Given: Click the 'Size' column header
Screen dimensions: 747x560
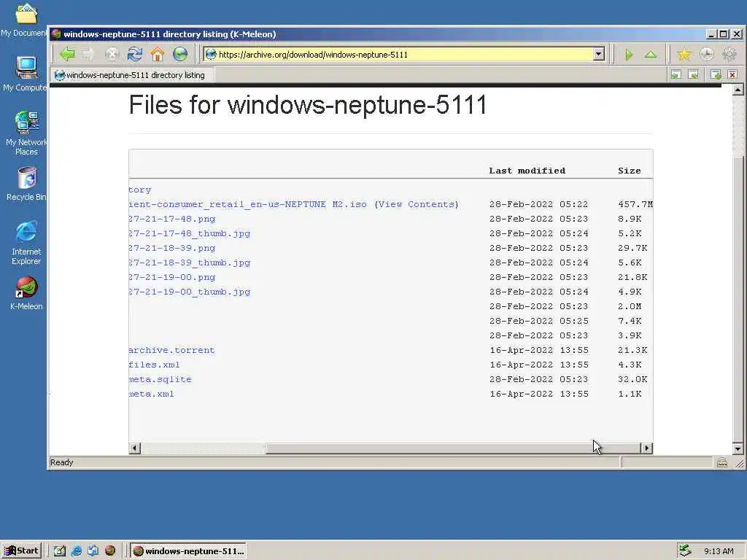Looking at the screenshot, I should (630, 171).
